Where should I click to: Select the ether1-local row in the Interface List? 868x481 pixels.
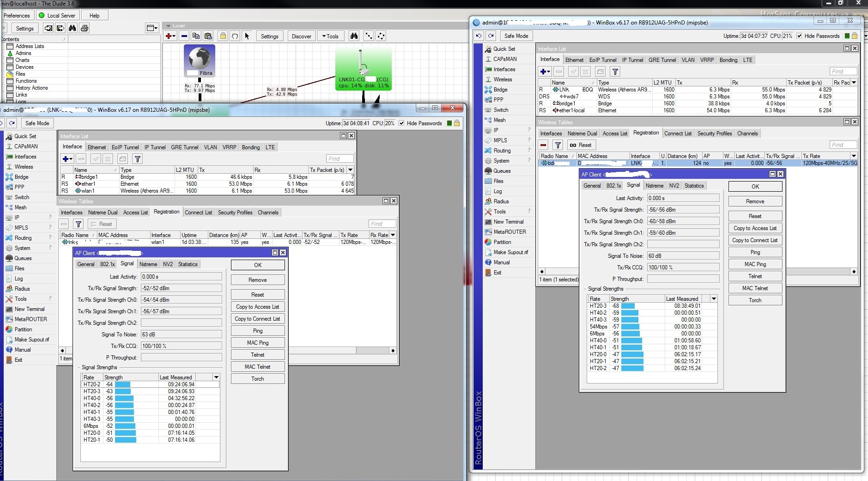pos(697,110)
